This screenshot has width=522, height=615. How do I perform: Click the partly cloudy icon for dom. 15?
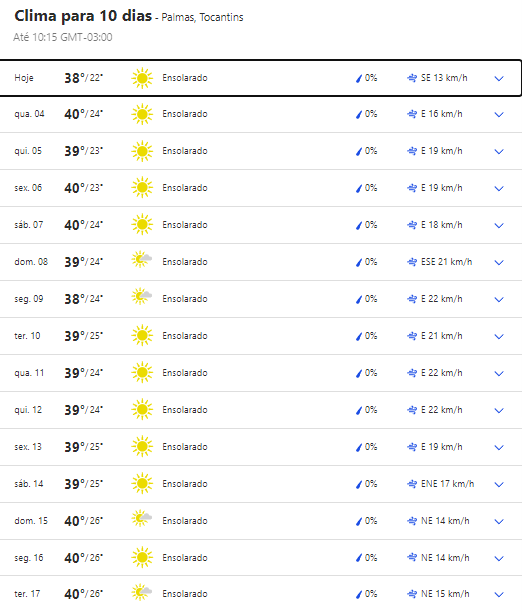point(142,519)
